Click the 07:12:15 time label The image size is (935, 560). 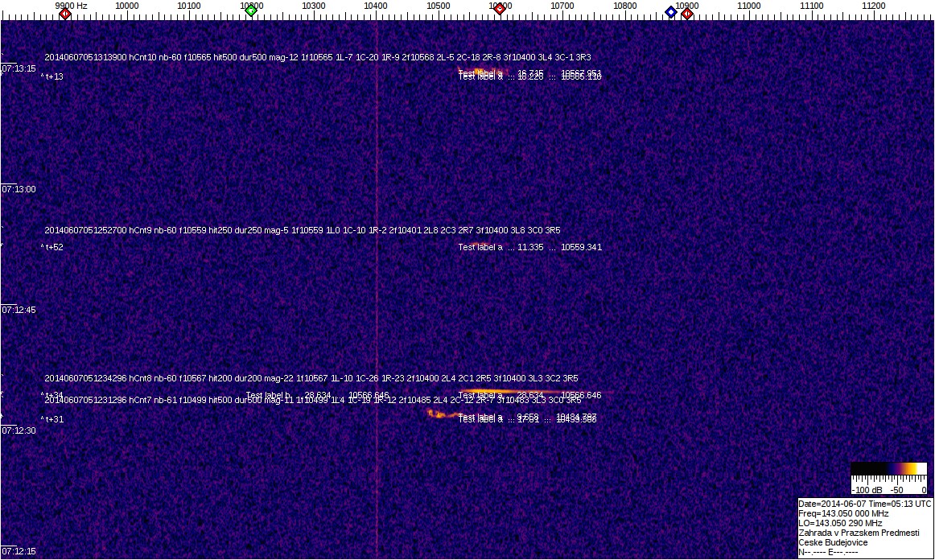coord(19,552)
